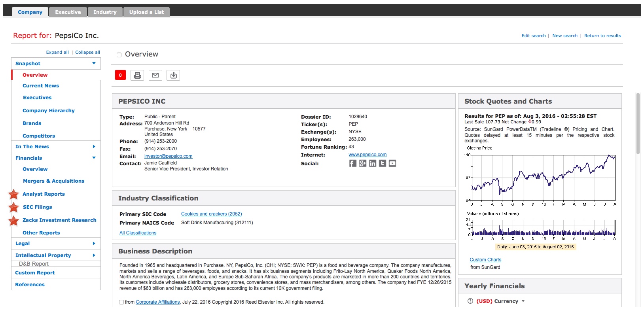This screenshot has width=644, height=310.
Task: Open PepsiCo's Facebook social icon
Action: [352, 163]
